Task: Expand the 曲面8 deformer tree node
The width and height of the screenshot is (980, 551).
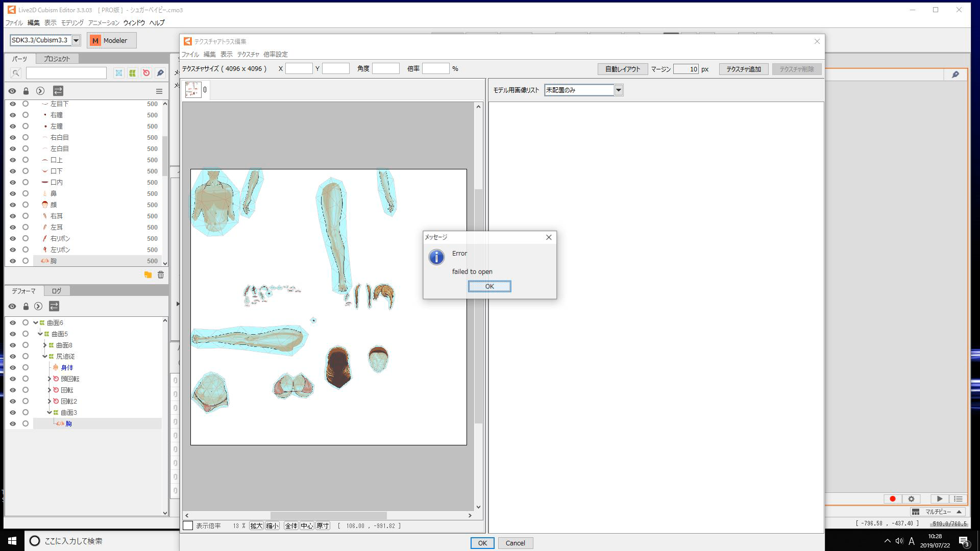Action: (45, 345)
